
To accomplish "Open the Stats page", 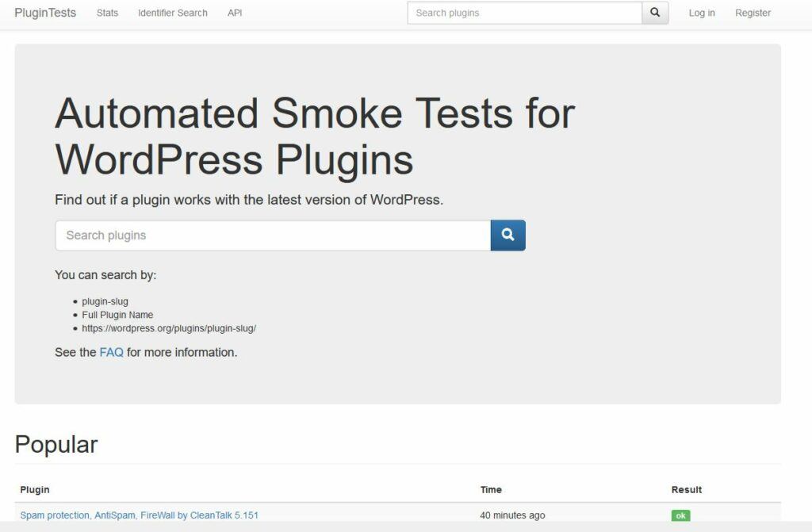I will pos(107,13).
